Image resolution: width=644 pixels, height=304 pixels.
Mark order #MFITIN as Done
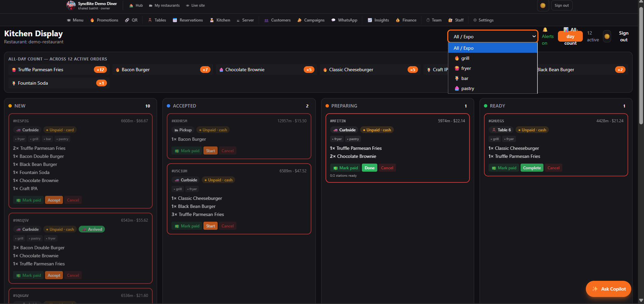click(370, 168)
